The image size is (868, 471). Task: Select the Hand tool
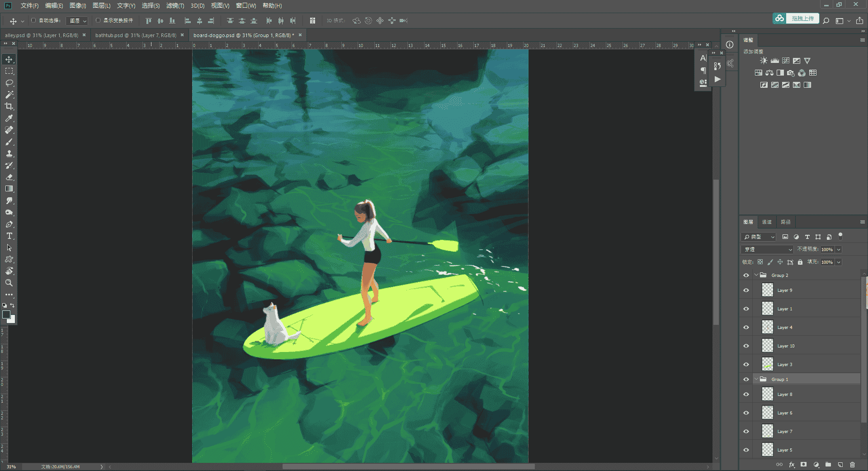(x=9, y=271)
